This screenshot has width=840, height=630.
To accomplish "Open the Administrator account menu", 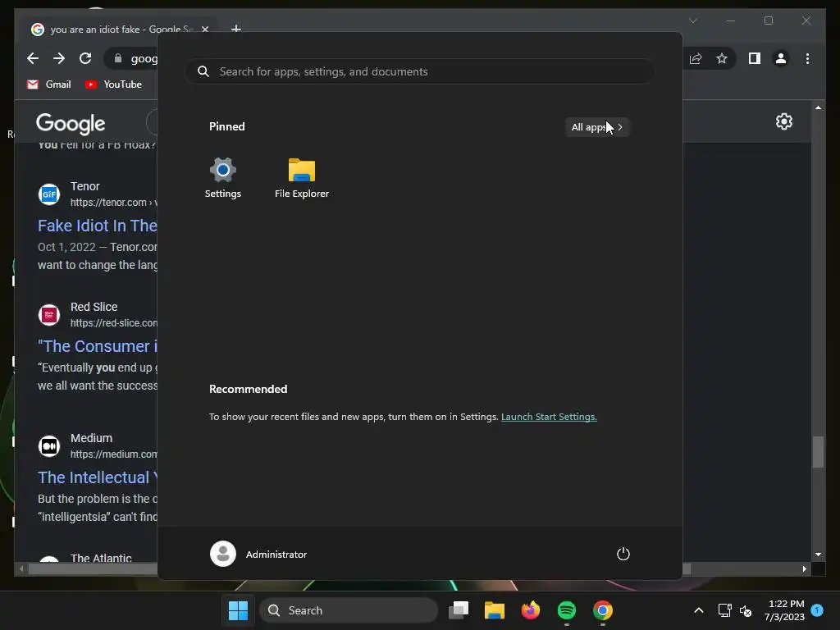I will tap(258, 554).
